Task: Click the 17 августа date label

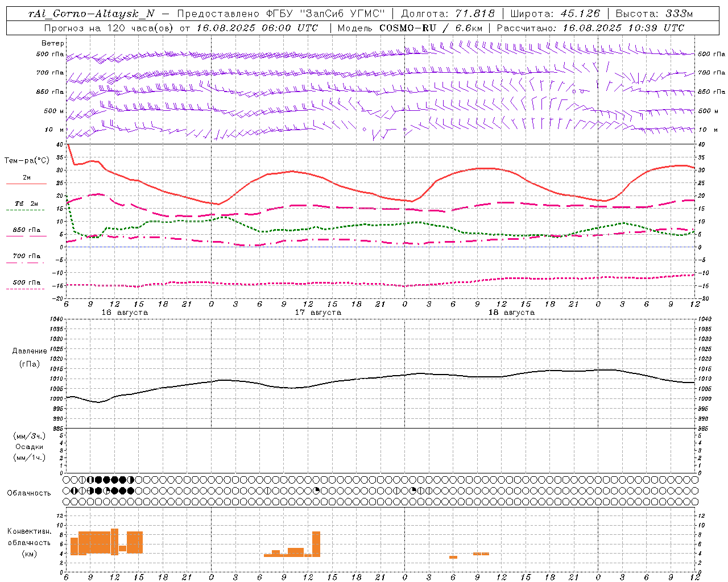Action: click(318, 313)
